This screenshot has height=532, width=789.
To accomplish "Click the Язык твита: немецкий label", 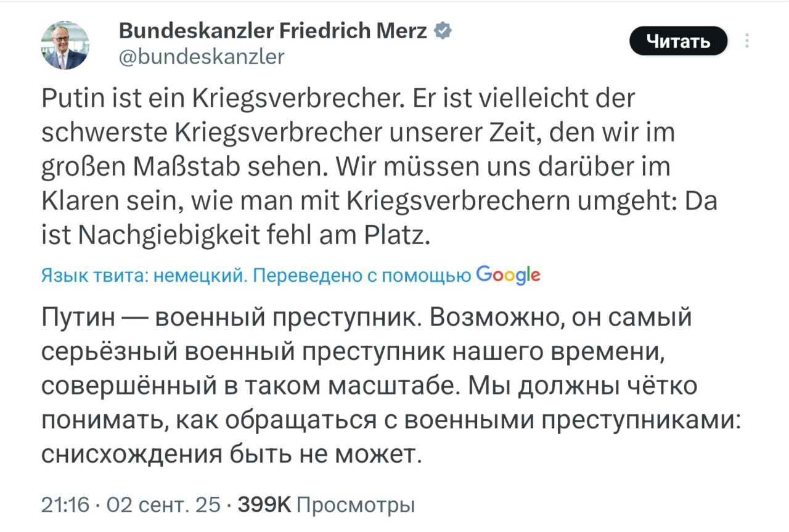I will [143, 276].
